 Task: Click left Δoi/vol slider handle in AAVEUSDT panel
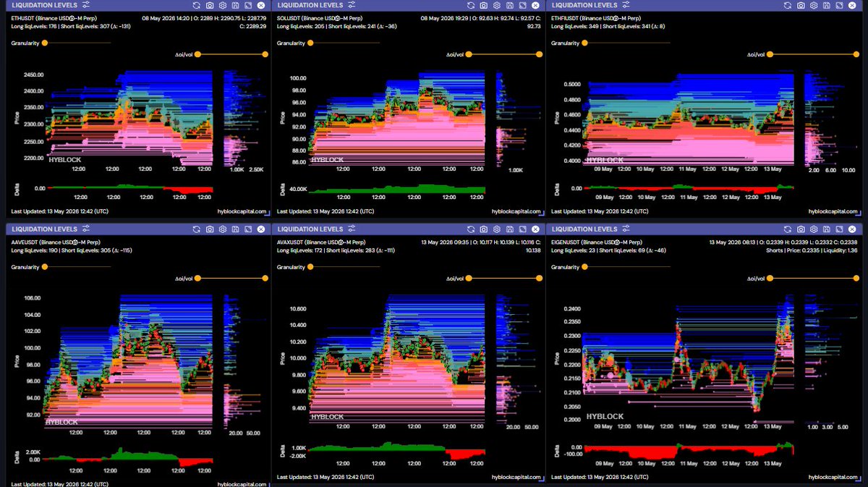tap(197, 277)
